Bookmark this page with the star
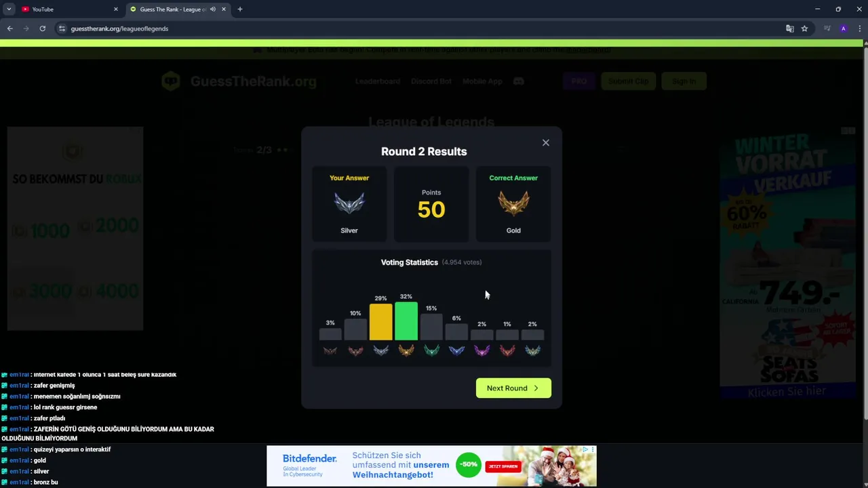Viewport: 868px width, 488px height. coord(804,28)
